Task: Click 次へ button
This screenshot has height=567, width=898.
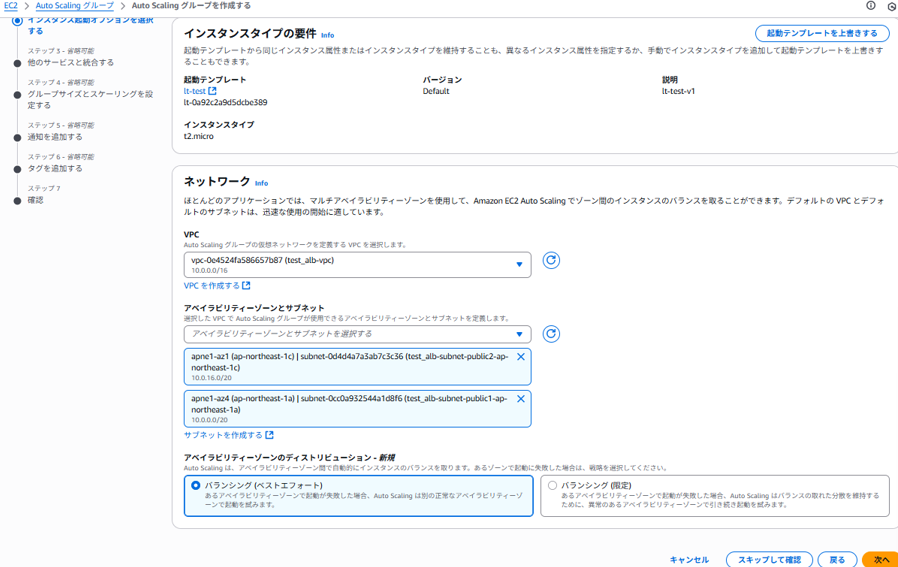Action: pos(881,560)
